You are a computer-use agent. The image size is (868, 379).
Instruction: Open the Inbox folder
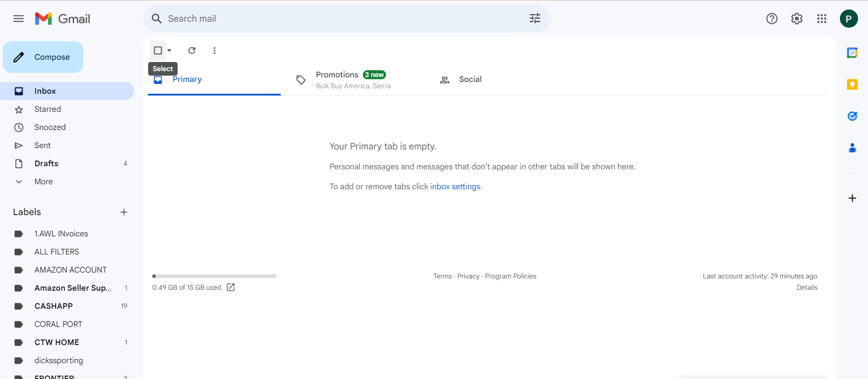coord(67,91)
